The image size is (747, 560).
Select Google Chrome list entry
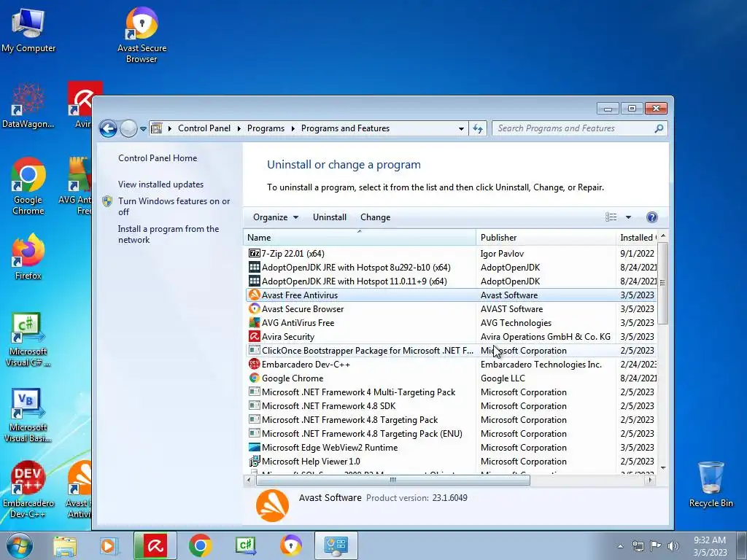click(x=451, y=378)
